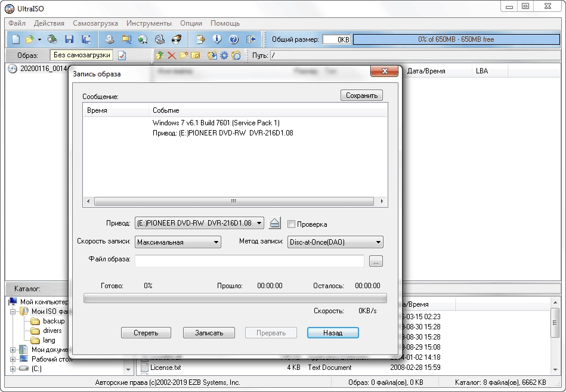Click the Save As icon in toolbar

click(x=86, y=39)
